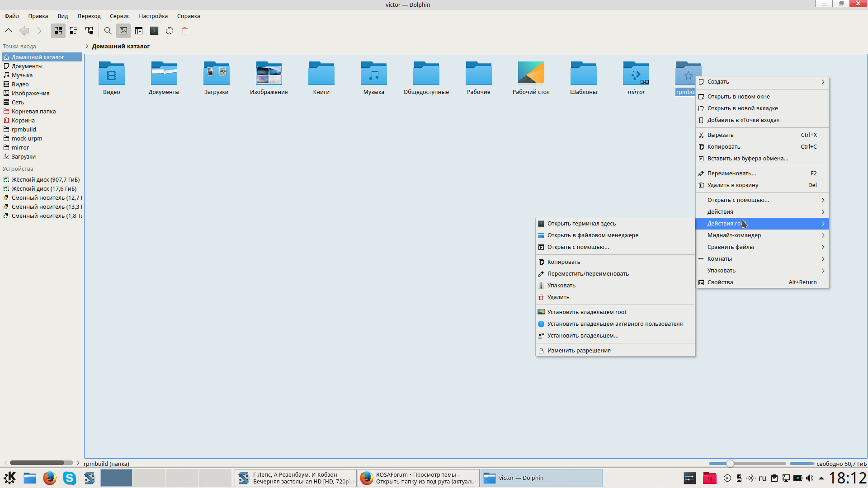Switch to details tree view mode

click(x=89, y=31)
